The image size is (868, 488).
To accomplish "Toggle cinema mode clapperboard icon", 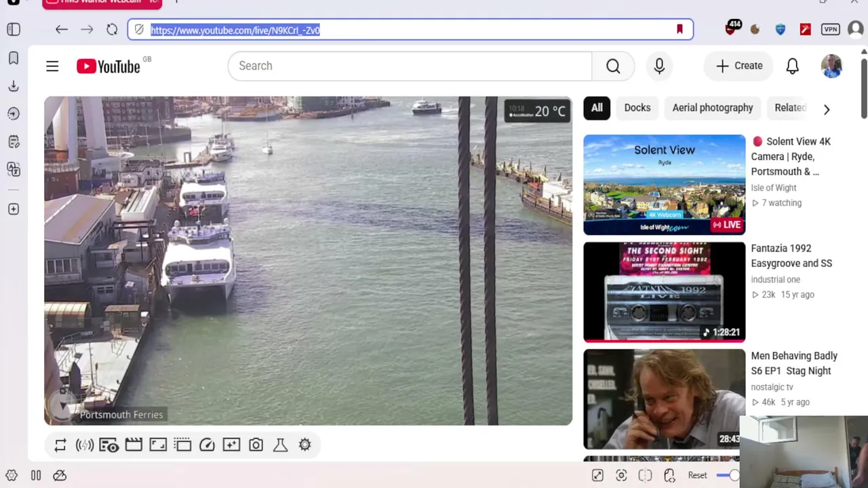I will click(x=134, y=445).
